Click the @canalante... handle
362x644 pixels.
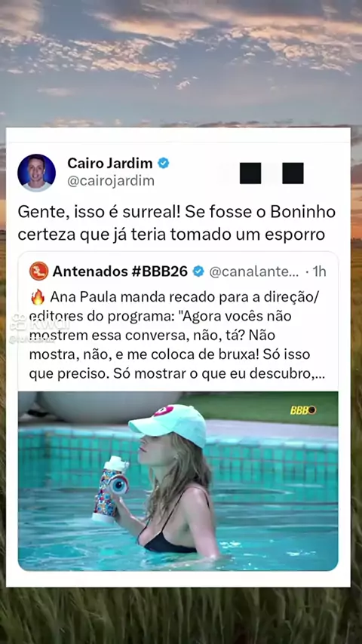click(x=254, y=271)
